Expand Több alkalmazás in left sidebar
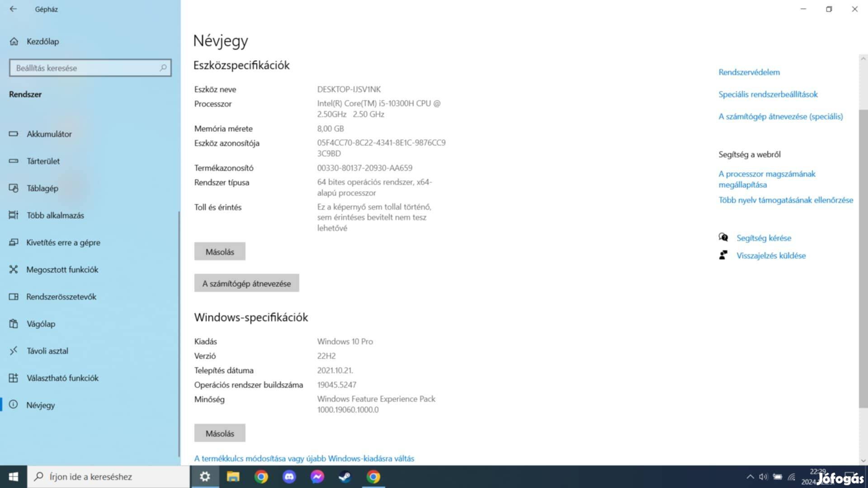The width and height of the screenshot is (868, 488). tap(54, 215)
